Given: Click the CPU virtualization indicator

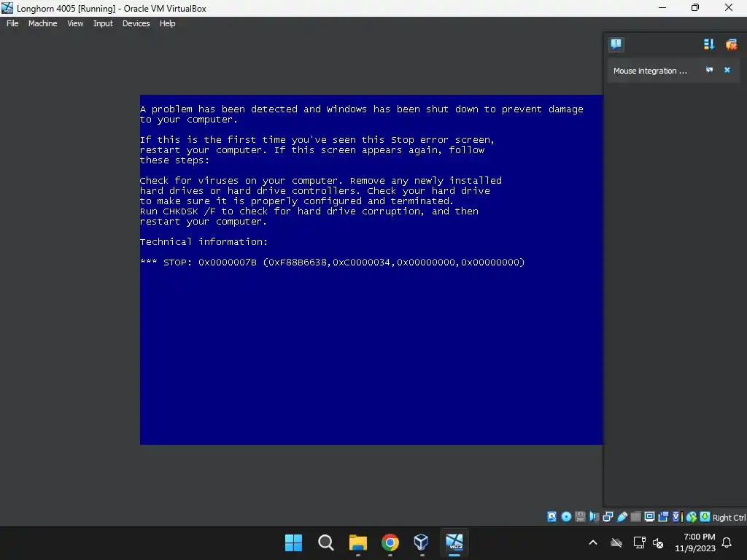Looking at the screenshot, I should [678, 517].
